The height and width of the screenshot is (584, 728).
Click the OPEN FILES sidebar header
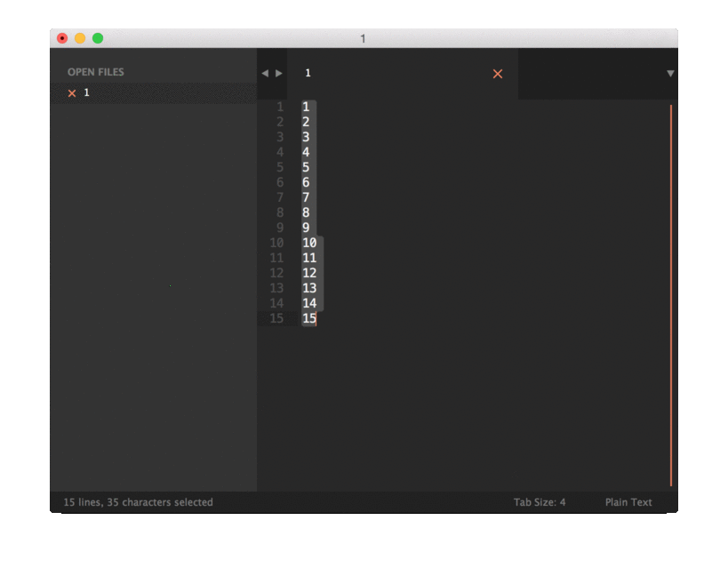coord(96,72)
